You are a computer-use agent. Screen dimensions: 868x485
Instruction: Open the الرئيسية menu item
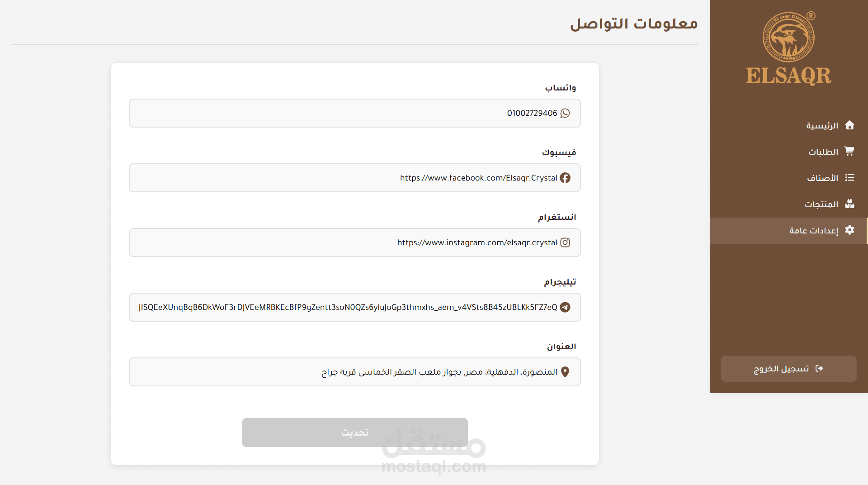click(789, 125)
